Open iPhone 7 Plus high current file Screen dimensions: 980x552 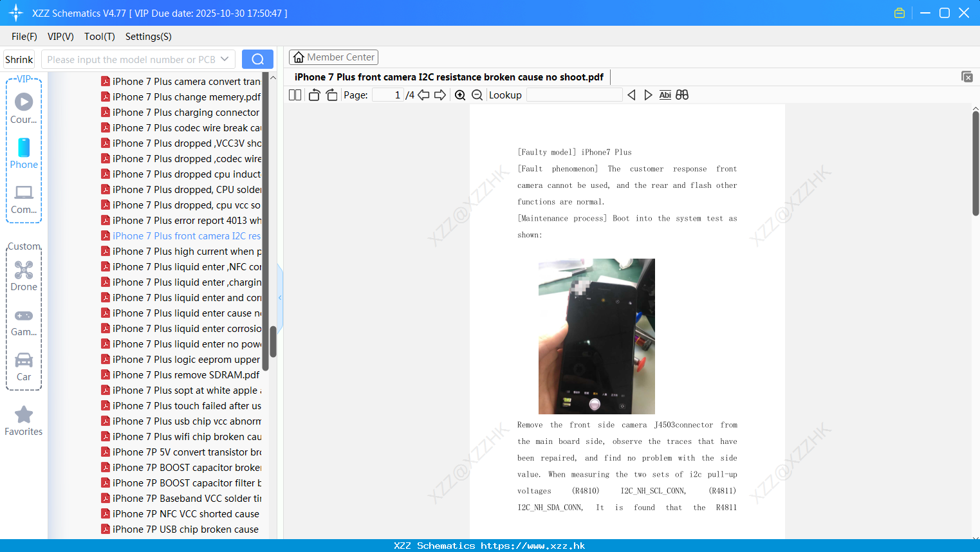(x=181, y=252)
